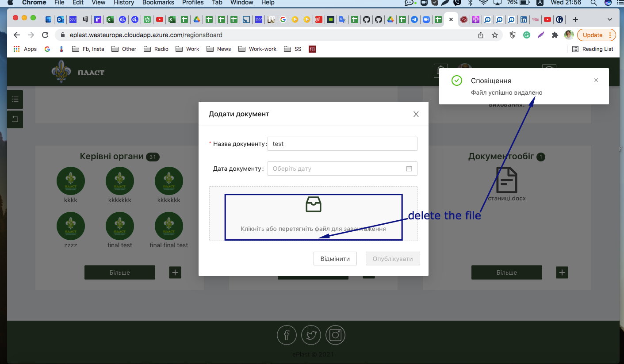Click the Назва документу input field
Viewport: 624px width, 364px height.
342,144
